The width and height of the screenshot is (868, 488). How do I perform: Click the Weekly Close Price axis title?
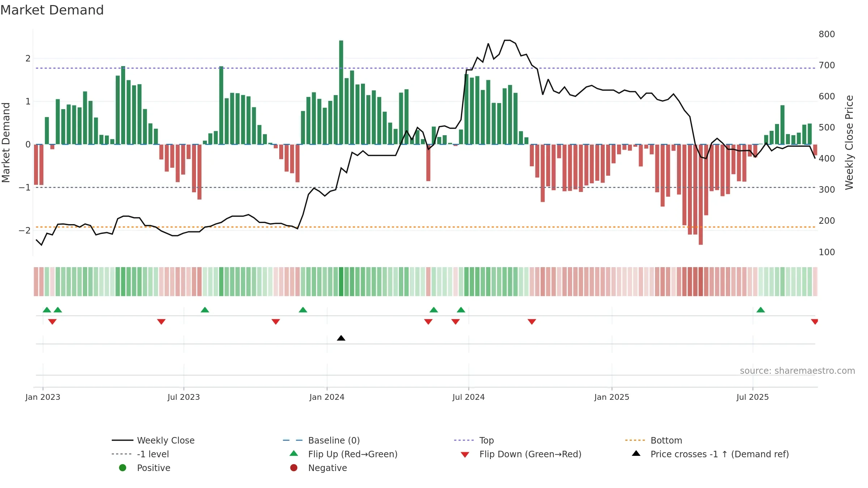coord(849,142)
